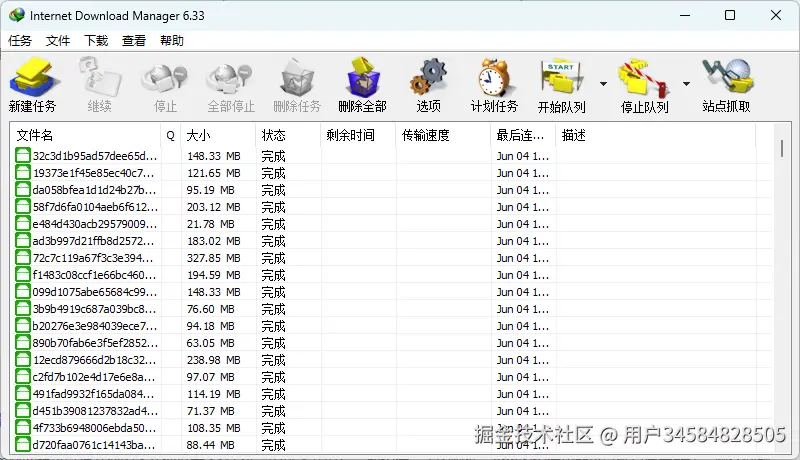This screenshot has width=800, height=460.
Task: Open 计划任务 (scheduler) alarm clock icon
Action: (493, 78)
